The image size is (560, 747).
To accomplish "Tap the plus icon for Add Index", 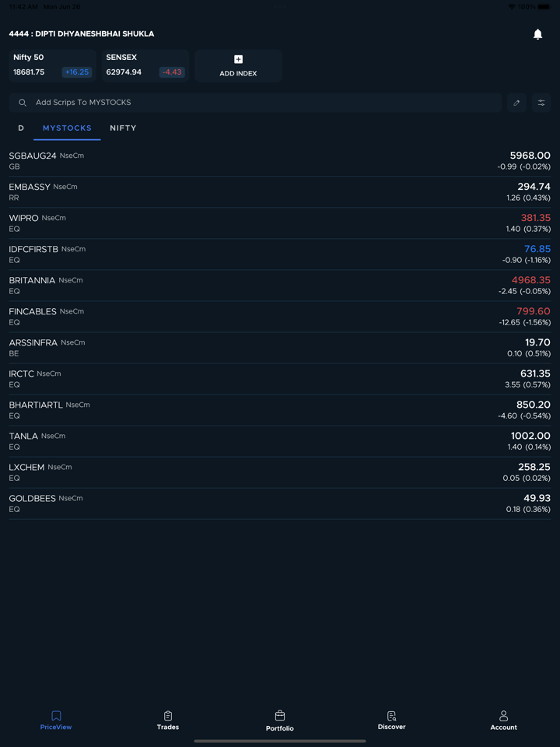I will pyautogui.click(x=238, y=59).
